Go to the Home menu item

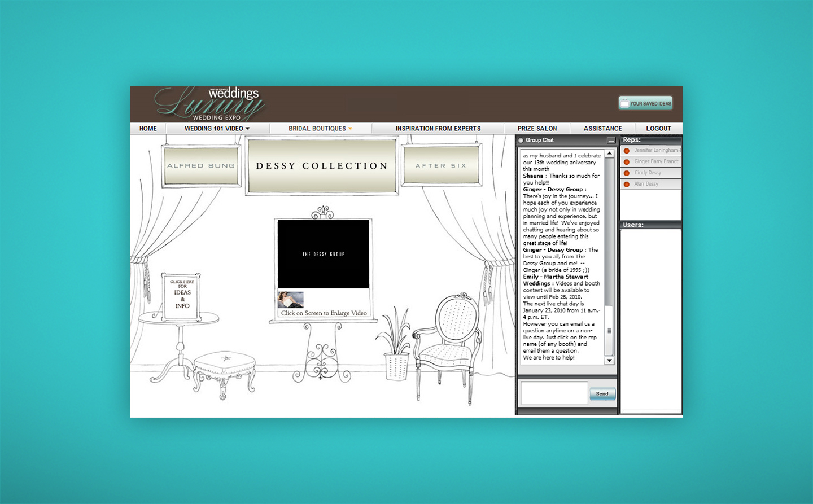pyautogui.click(x=148, y=129)
